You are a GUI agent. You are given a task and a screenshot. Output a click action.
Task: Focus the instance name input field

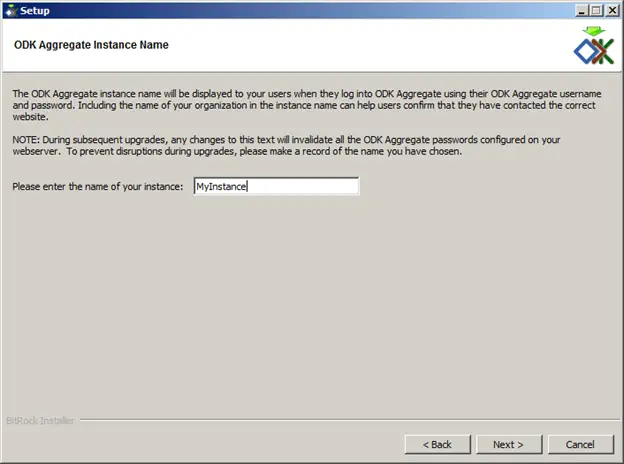277,186
